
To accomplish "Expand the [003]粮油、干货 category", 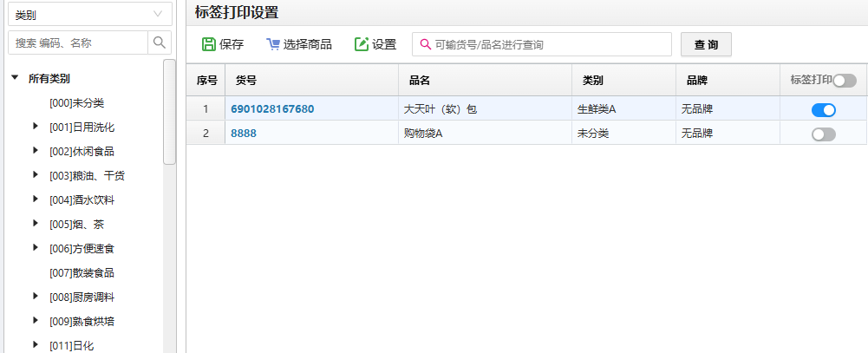I will (36, 175).
